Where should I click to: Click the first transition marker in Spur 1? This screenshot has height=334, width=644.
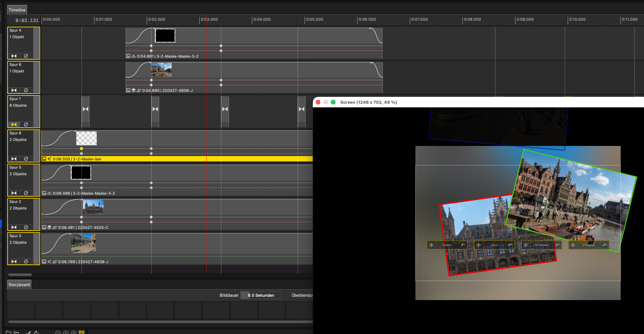[x=86, y=109]
